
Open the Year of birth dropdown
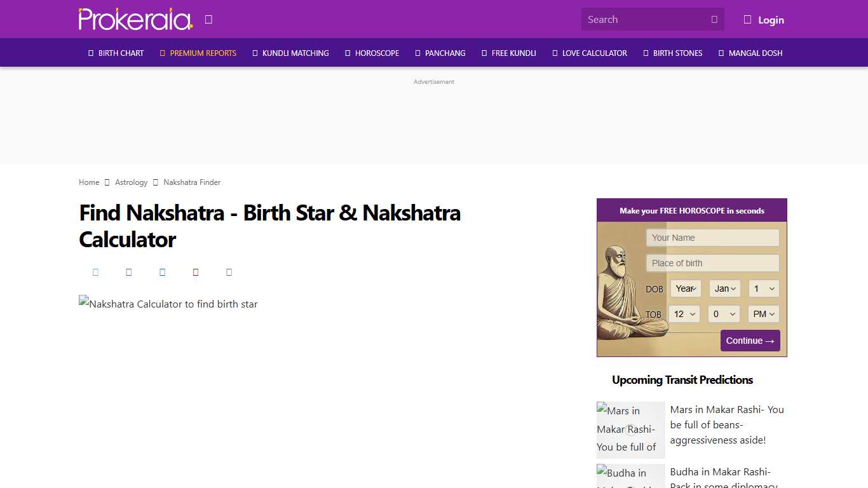685,288
